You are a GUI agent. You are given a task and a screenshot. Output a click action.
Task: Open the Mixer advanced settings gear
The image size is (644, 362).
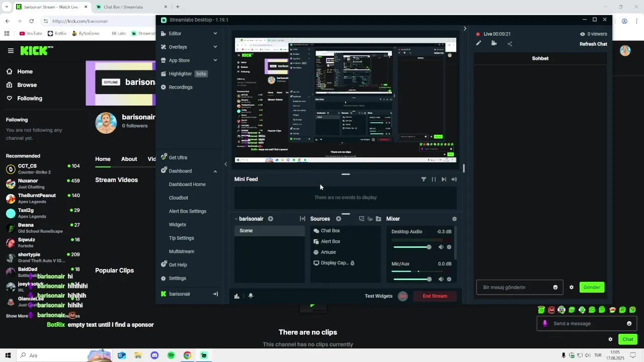tap(454, 219)
